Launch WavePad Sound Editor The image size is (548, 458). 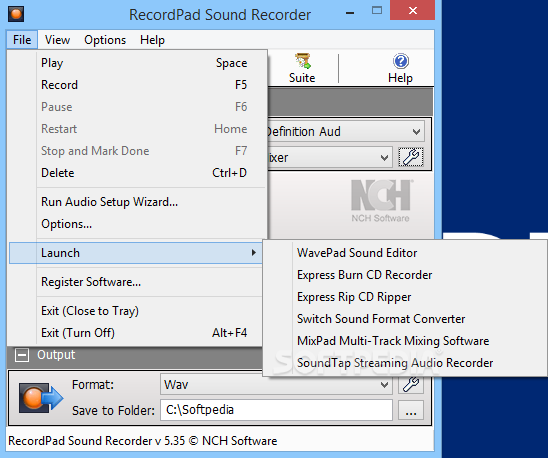click(405, 253)
